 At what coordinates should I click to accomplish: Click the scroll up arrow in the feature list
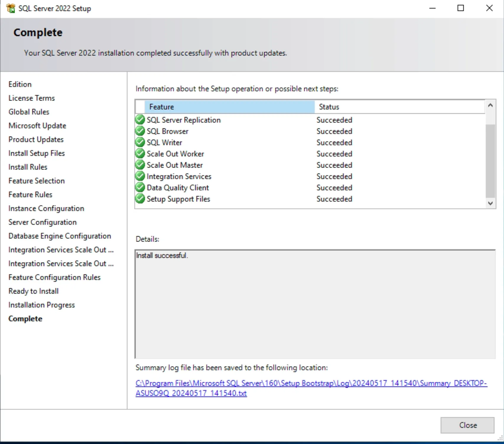click(x=490, y=105)
